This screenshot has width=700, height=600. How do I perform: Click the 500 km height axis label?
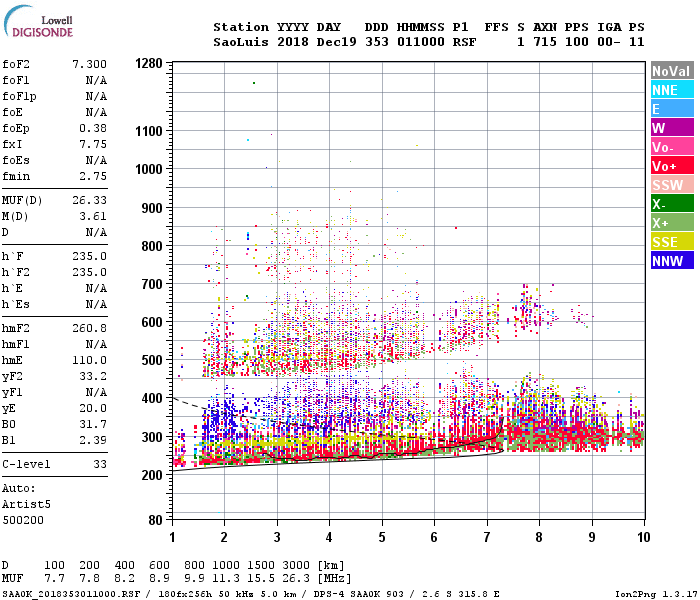coord(152,360)
